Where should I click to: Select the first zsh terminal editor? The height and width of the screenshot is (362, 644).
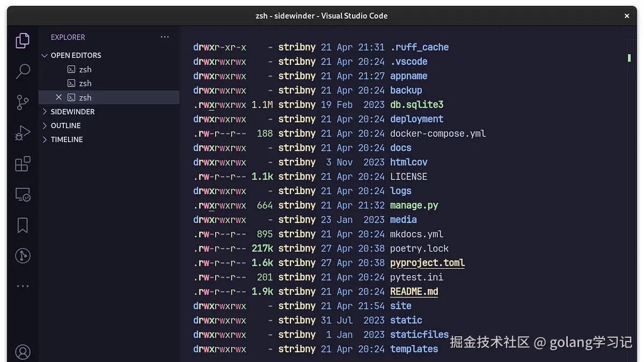[x=85, y=69]
